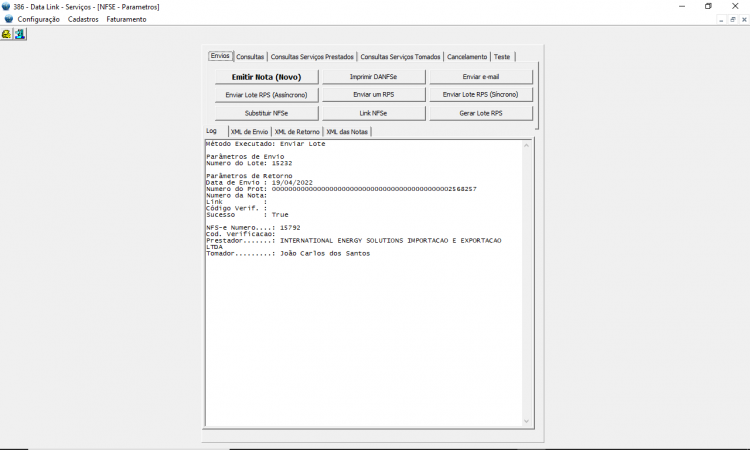Click 'Método Executado: Enviar Lote' line
Viewport: 750px width, 450px height.
click(x=266, y=144)
